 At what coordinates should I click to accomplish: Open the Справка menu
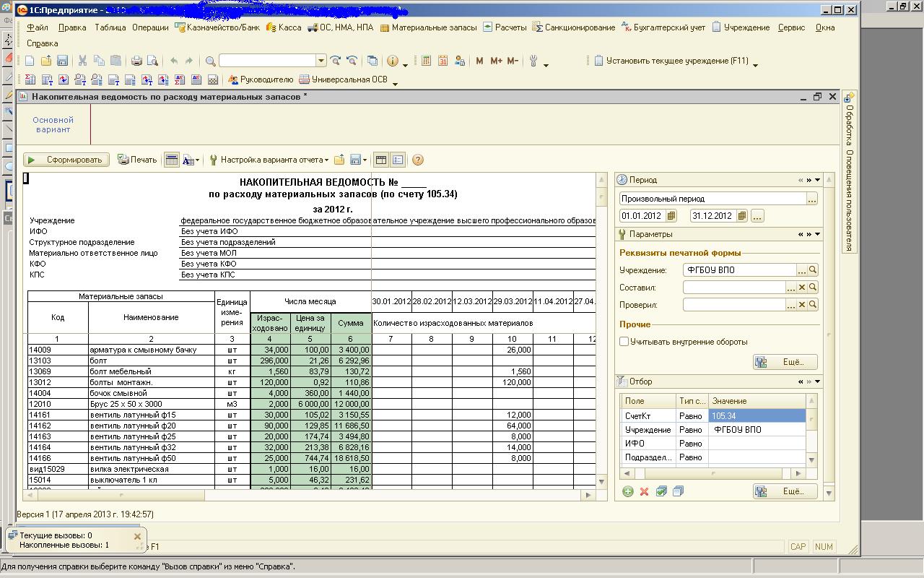coord(43,43)
